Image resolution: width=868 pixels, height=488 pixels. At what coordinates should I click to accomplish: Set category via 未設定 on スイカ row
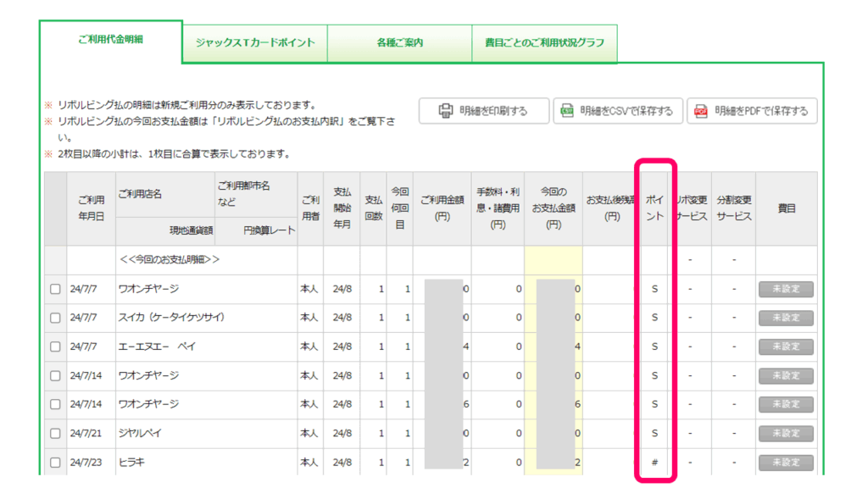(785, 318)
